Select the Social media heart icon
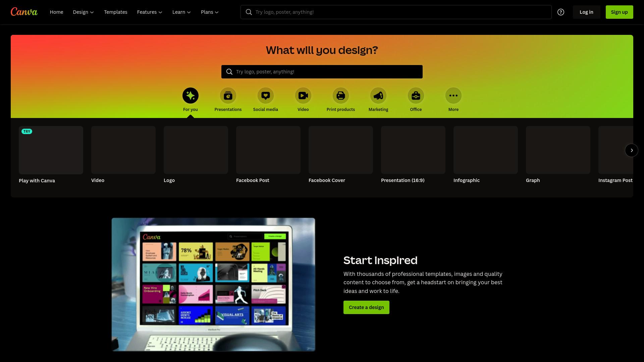 266,96
